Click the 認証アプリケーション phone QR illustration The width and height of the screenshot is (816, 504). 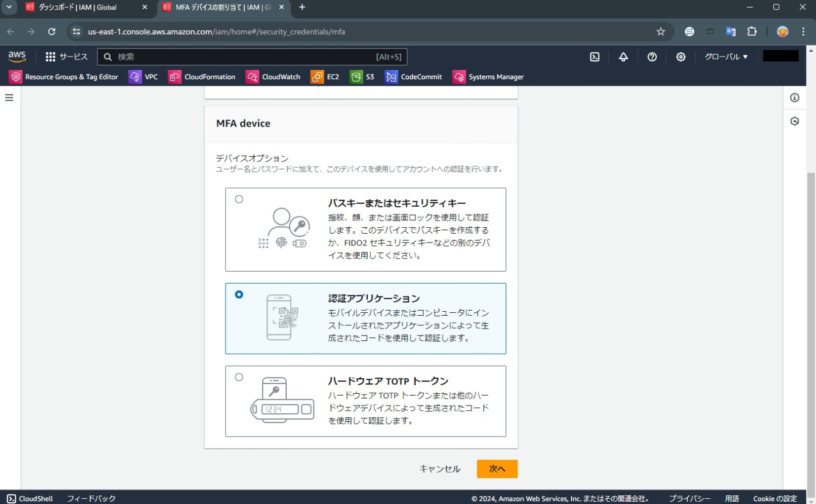click(x=283, y=318)
